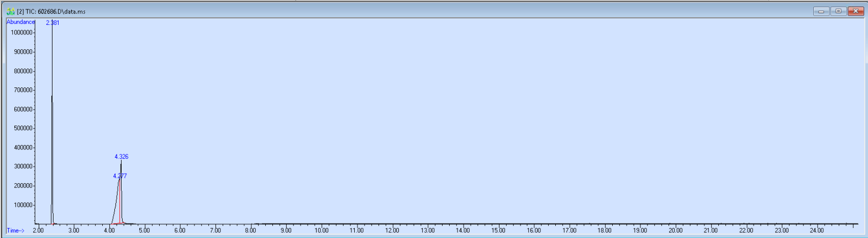Close the TIC 602686.D data.ms window

click(x=855, y=11)
